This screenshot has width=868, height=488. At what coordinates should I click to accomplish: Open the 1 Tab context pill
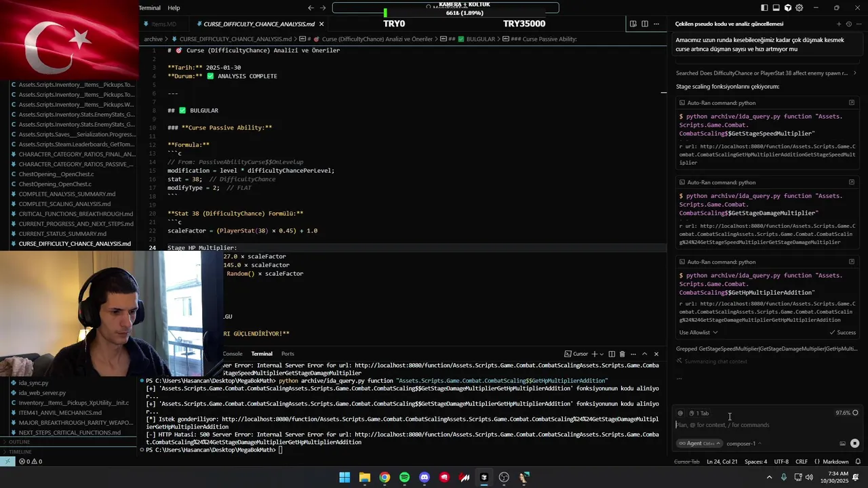tap(699, 413)
